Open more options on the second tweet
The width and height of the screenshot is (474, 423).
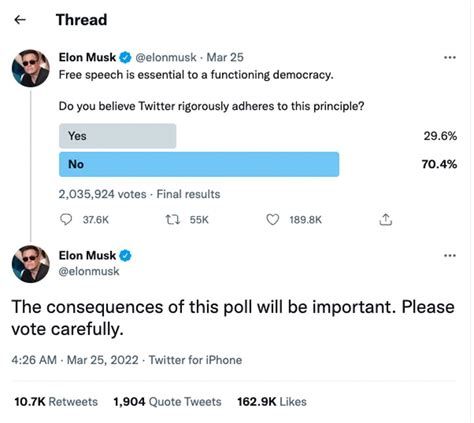[450, 256]
